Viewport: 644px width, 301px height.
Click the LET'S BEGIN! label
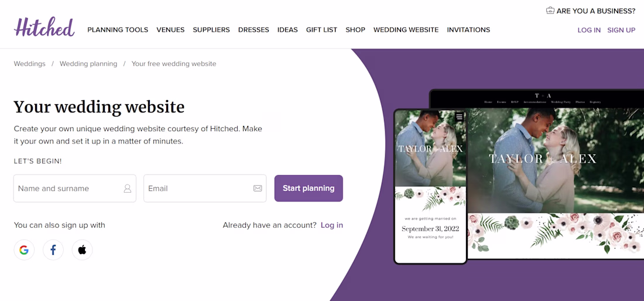tap(38, 162)
